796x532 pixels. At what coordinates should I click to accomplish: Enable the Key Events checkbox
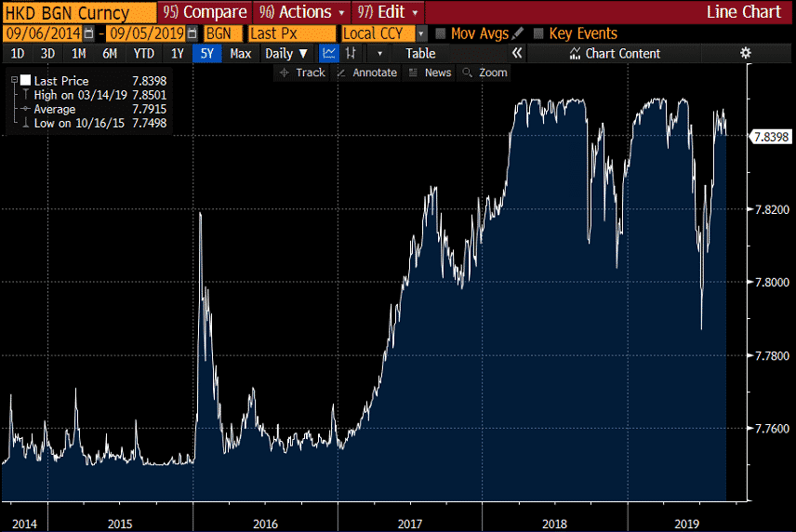538,33
